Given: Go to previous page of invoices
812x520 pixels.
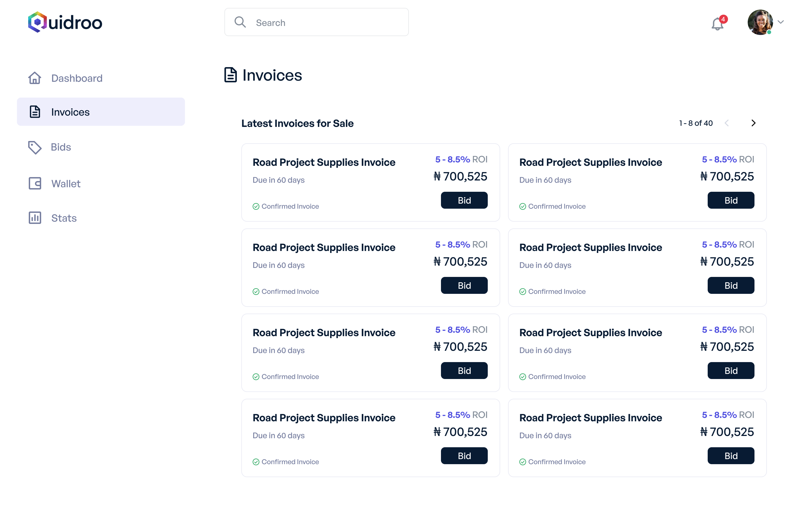Looking at the screenshot, I should click(x=727, y=123).
